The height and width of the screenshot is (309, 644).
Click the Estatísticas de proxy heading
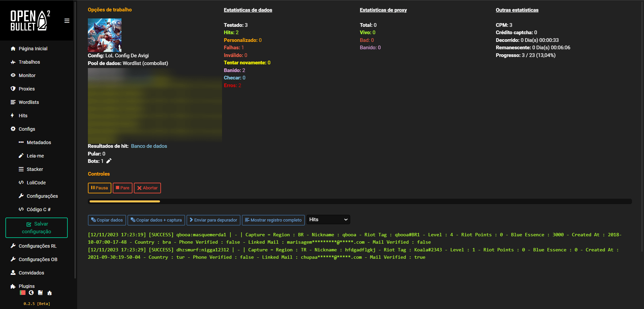click(x=383, y=10)
